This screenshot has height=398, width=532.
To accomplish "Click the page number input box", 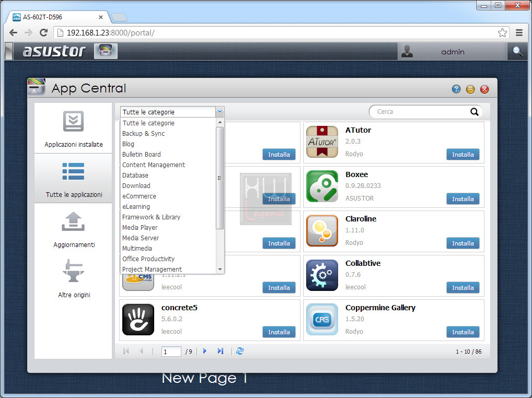I will [x=171, y=351].
